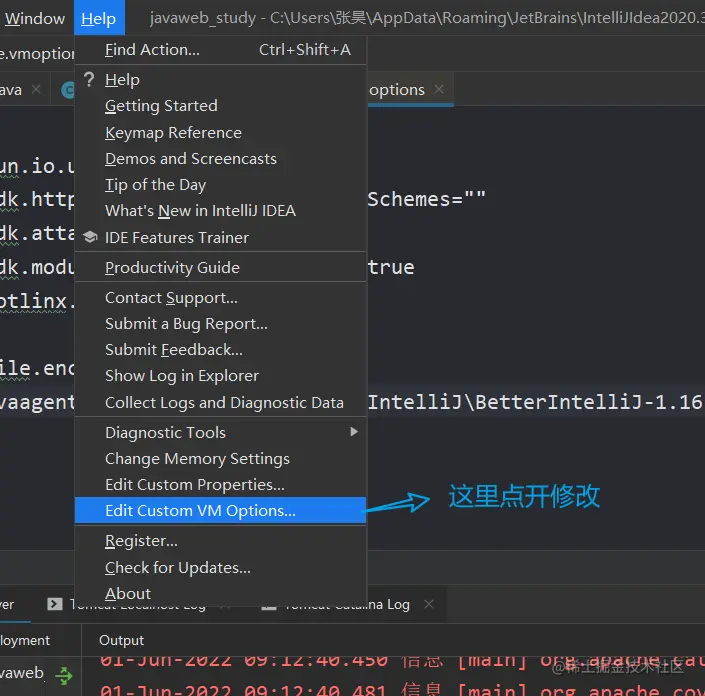This screenshot has height=696, width=705.
Task: Click the Tomcat Localhost Log console icon
Action: [x=55, y=604]
